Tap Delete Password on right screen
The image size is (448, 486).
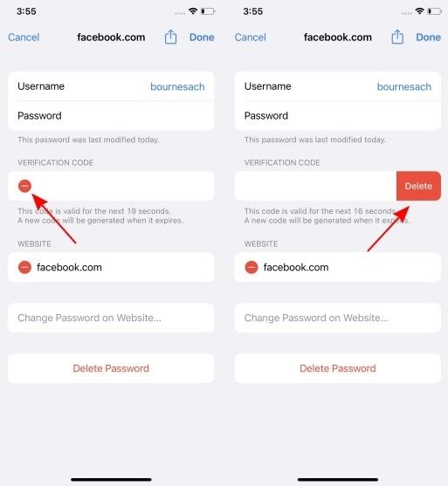coord(338,368)
